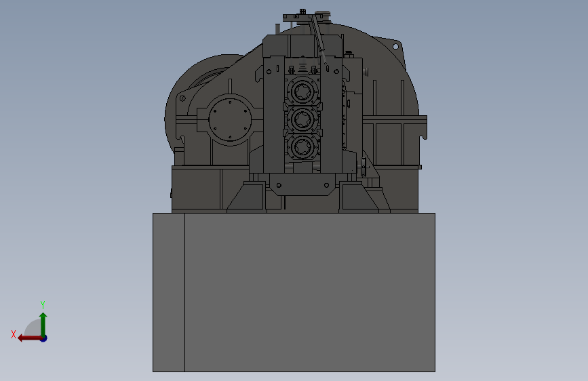Select the large foundation block front face

pyautogui.click(x=310, y=292)
